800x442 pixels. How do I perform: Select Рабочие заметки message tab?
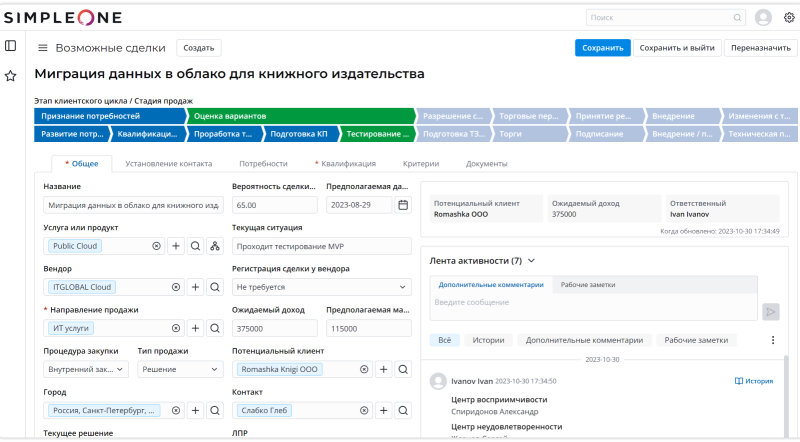tap(588, 285)
